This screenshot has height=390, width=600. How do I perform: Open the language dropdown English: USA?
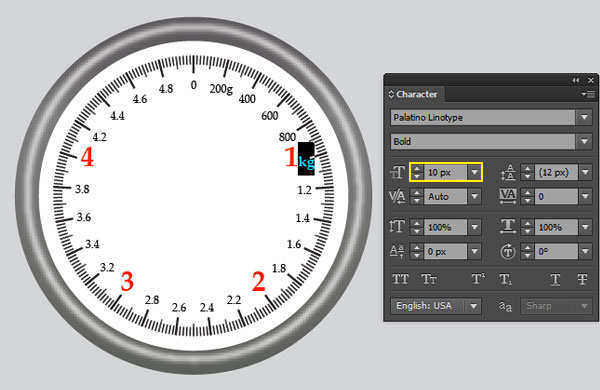click(x=435, y=306)
